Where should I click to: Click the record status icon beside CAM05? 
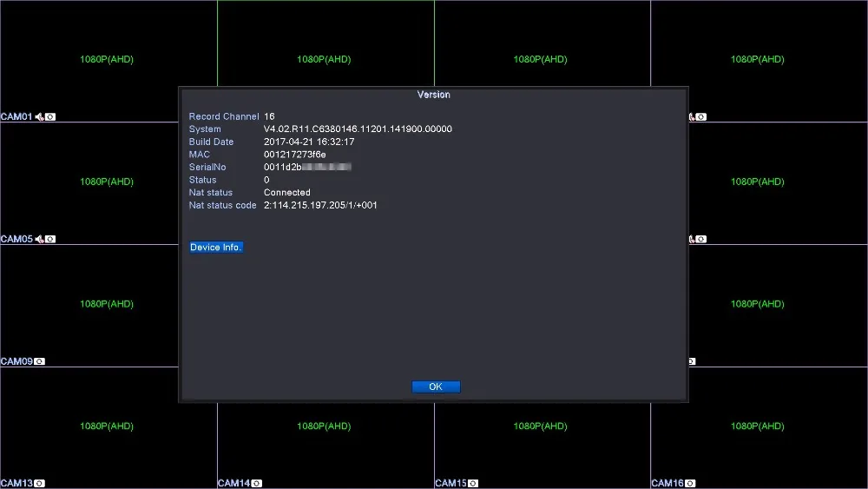coord(50,239)
